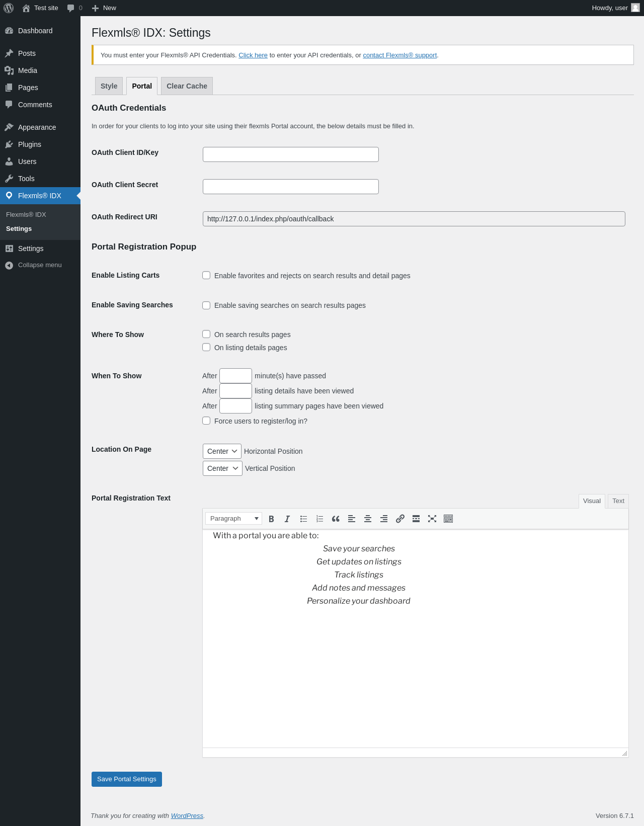Click the WordPress logo in admin bar
Viewport: 644px width, 826px height.
click(9, 8)
